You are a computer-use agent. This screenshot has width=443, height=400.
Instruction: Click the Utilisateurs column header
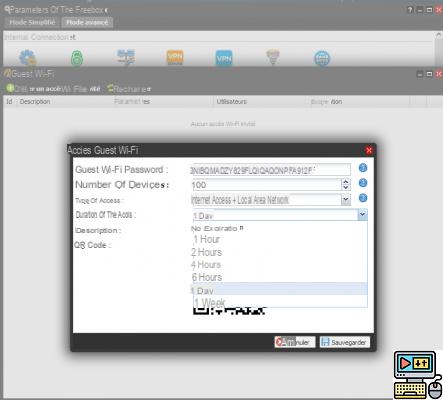[232, 101]
